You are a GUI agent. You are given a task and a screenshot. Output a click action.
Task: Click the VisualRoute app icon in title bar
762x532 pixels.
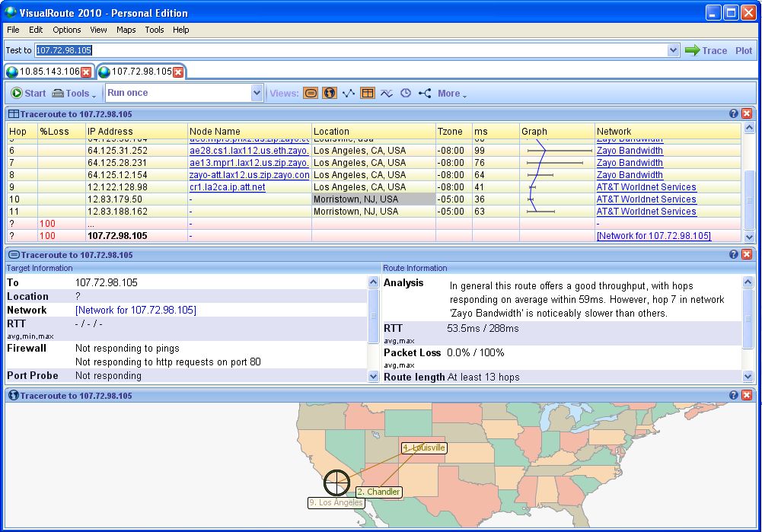[10, 12]
